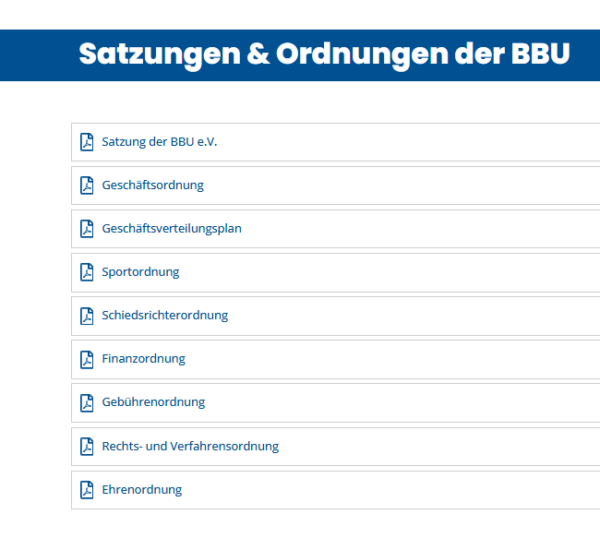This screenshot has height=550, width=600.
Task: View the Schiedsrichterordnung document
Action: 165,316
